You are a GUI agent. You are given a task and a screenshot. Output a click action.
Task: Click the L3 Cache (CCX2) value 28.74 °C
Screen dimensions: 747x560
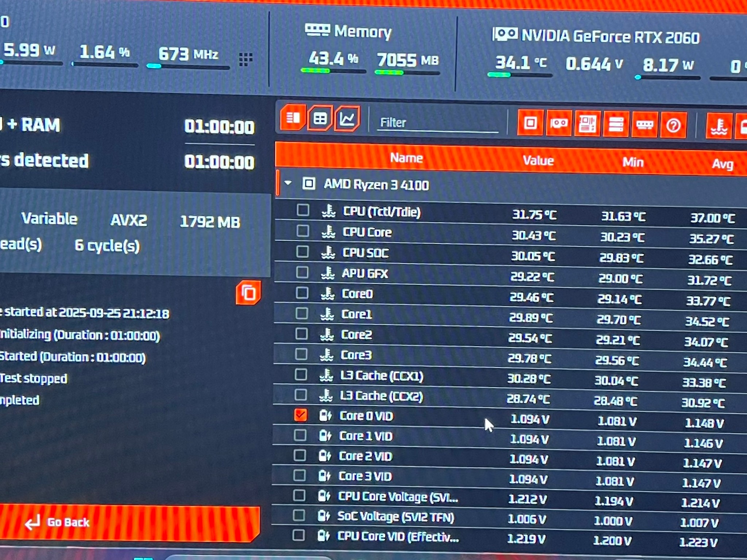[528, 399]
